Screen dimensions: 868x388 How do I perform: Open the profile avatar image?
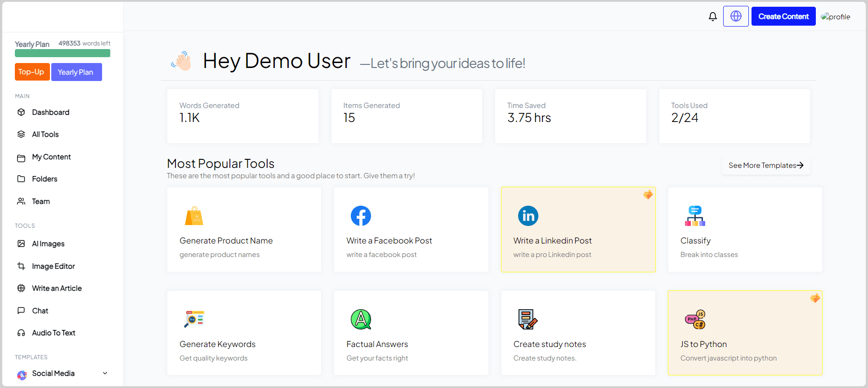click(x=835, y=17)
